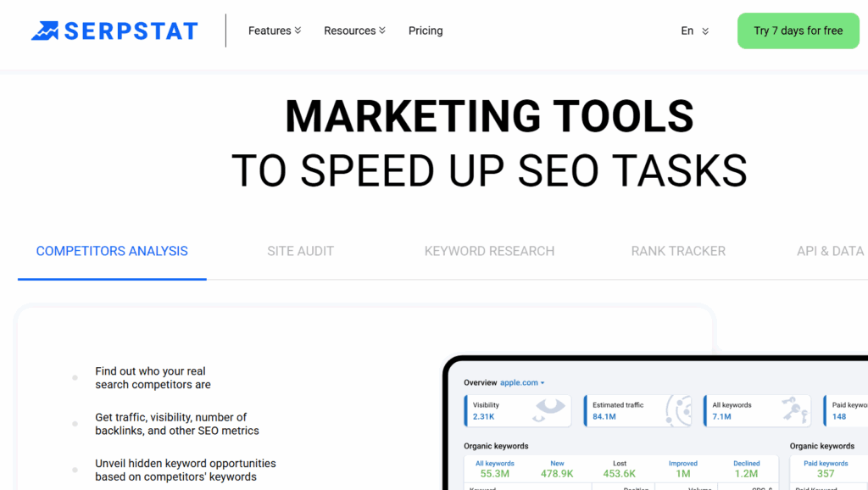This screenshot has height=490, width=868.
Task: Click the keys icon in All keywords card
Action: tap(794, 410)
